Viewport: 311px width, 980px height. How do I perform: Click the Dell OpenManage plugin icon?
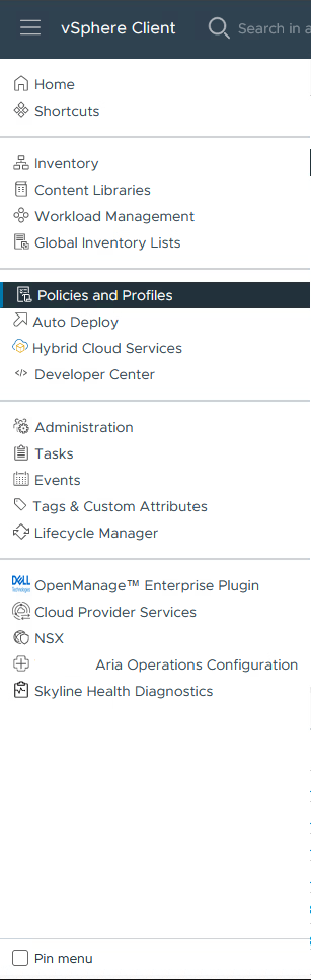tap(21, 585)
